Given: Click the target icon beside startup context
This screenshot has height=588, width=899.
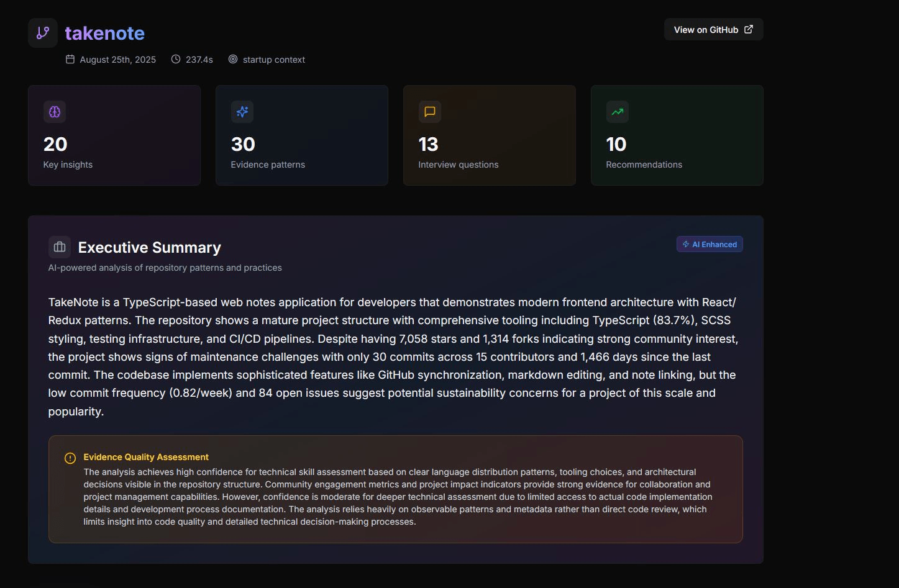Looking at the screenshot, I should pyautogui.click(x=233, y=60).
